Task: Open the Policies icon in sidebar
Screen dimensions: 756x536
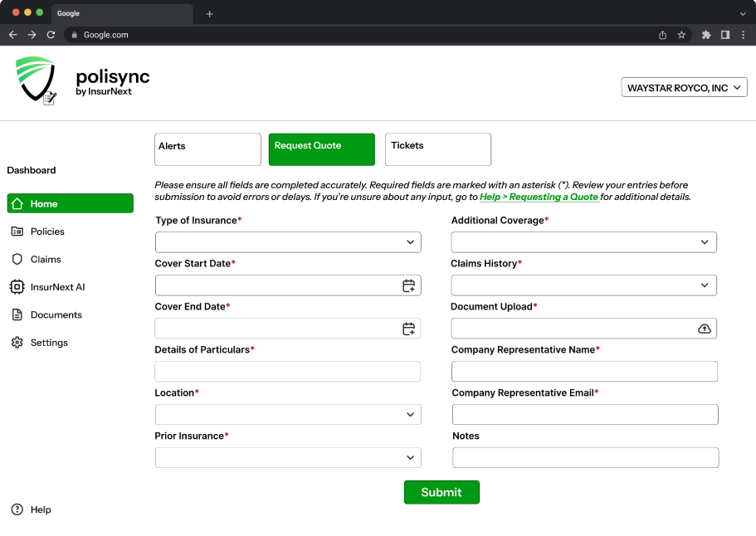Action: 17,231
